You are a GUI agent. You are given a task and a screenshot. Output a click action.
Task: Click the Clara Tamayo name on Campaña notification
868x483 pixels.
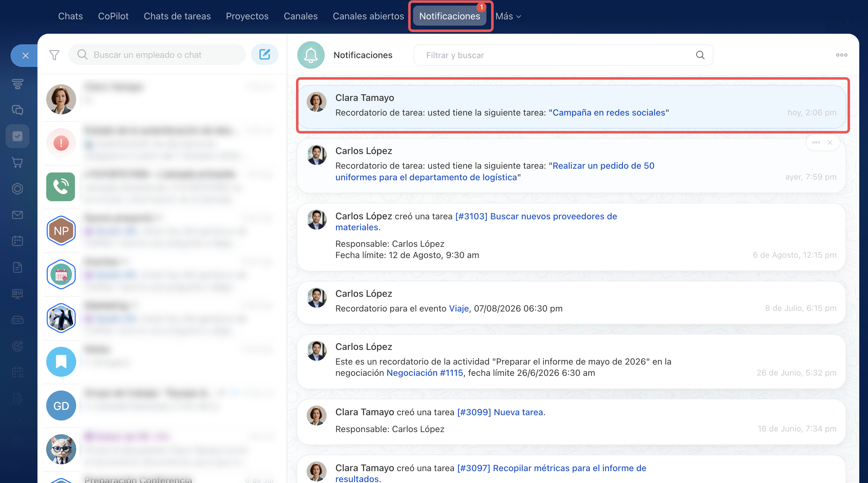(x=365, y=98)
